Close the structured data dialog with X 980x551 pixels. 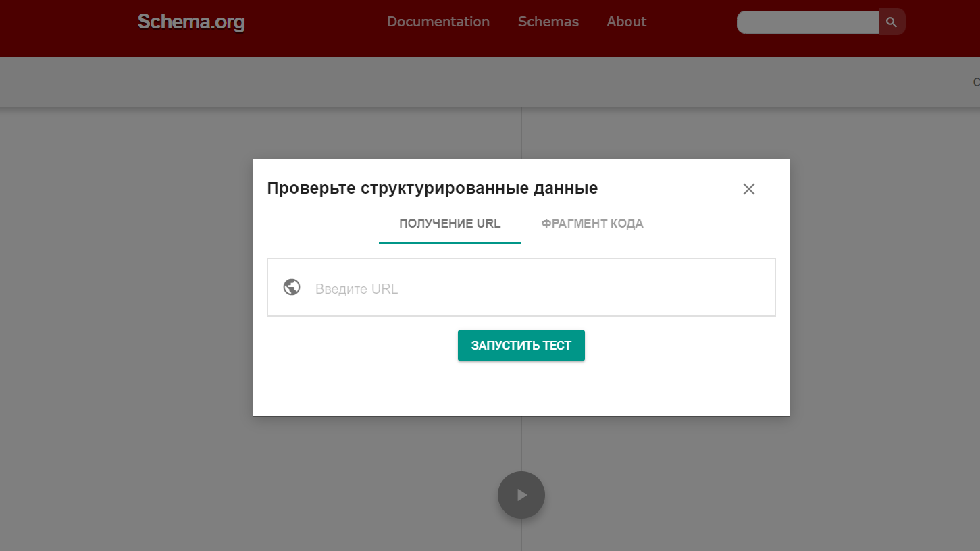[748, 189]
